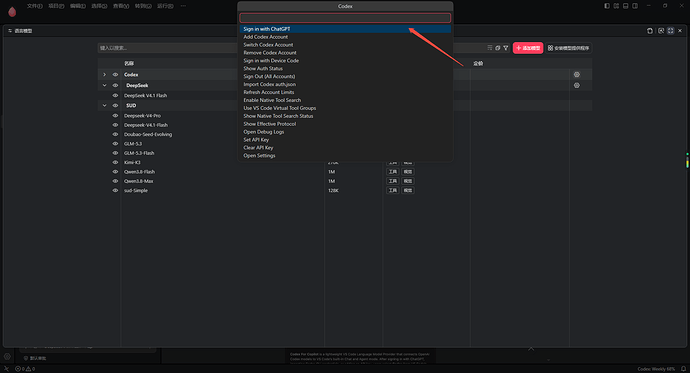Click the Qwen3.8-Flash model row
The width and height of the screenshot is (690, 373).
345,172
